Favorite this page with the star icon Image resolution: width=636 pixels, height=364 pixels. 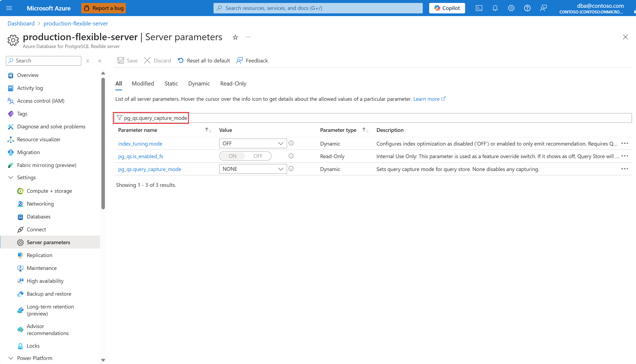[x=235, y=37]
